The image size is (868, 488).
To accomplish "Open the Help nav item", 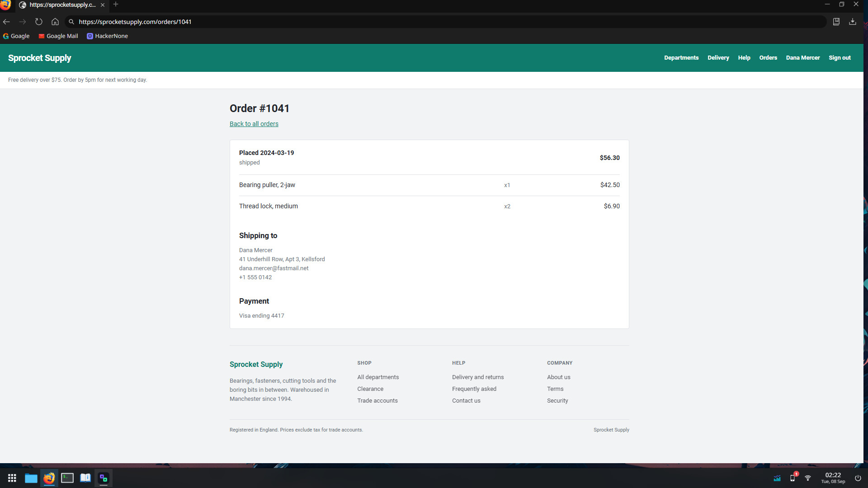I will coord(744,58).
